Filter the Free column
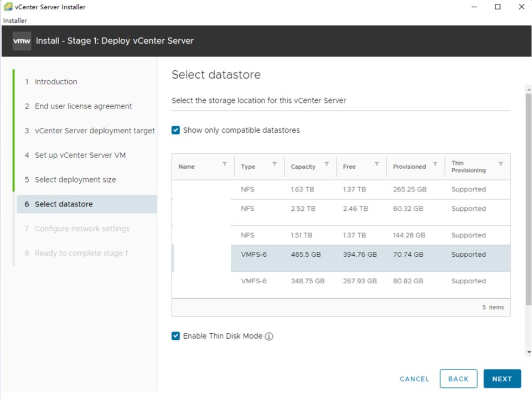This screenshot has height=399, width=532. (376, 164)
